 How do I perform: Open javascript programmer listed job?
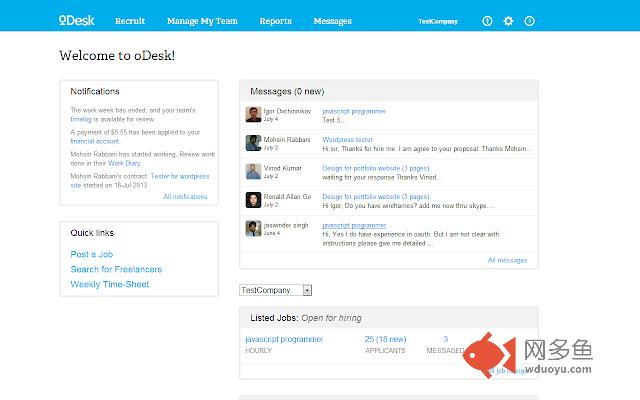pos(284,339)
